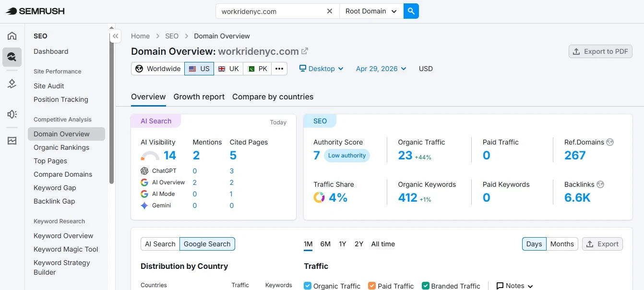Select the 1Y time range
Image resolution: width=644 pixels, height=290 pixels.
[x=342, y=244]
